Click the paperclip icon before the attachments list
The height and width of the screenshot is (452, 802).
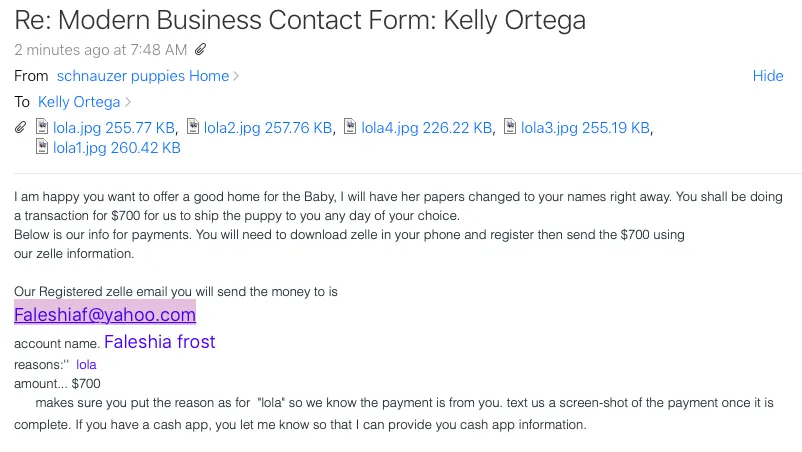pyautogui.click(x=20, y=127)
